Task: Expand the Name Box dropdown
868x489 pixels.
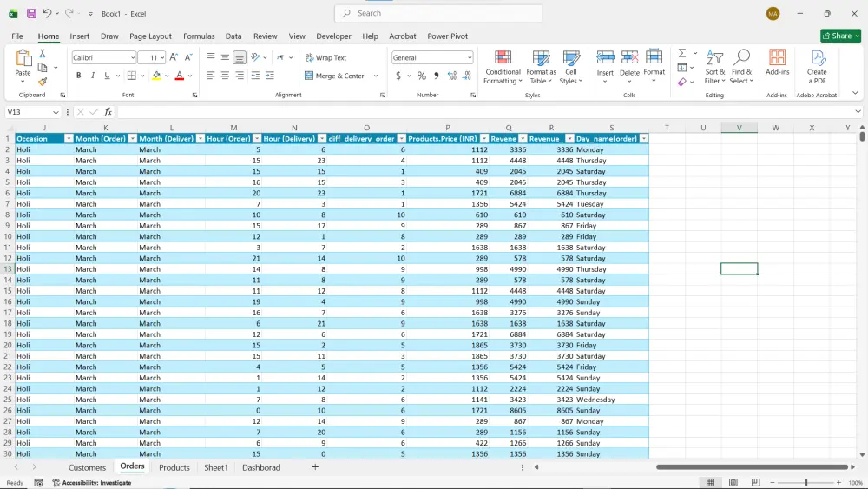Action: coord(56,112)
